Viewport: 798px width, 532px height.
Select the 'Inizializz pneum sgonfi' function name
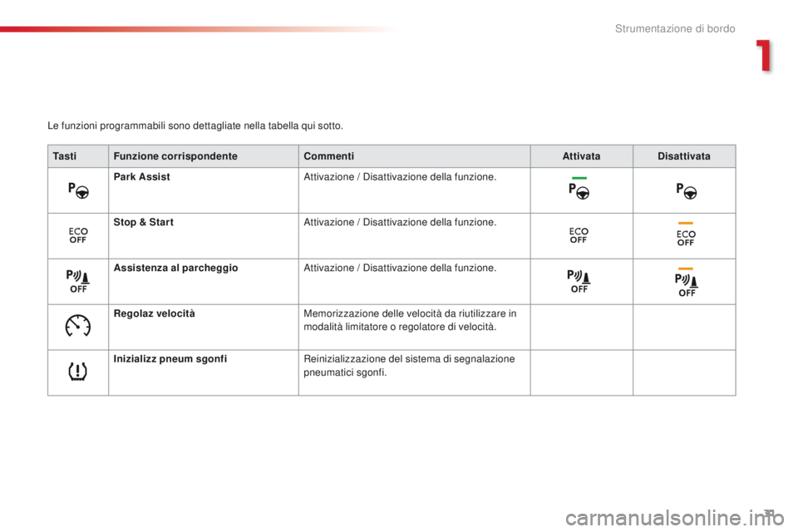tap(170, 359)
